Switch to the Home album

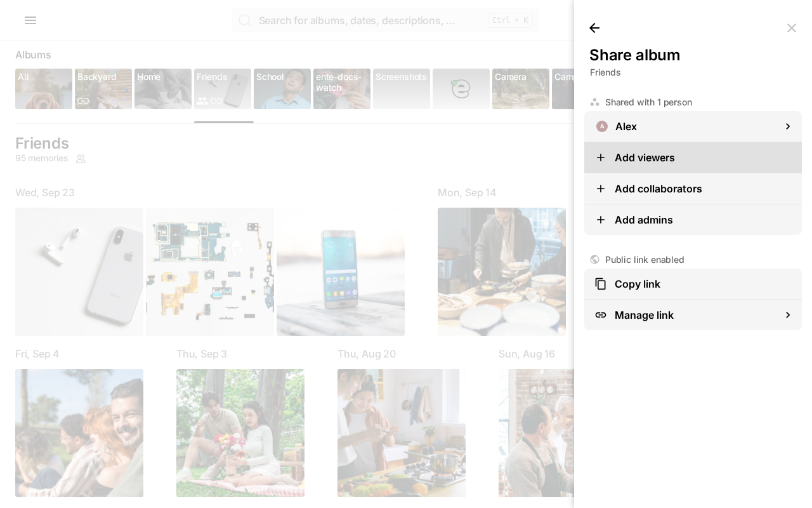pos(163,89)
